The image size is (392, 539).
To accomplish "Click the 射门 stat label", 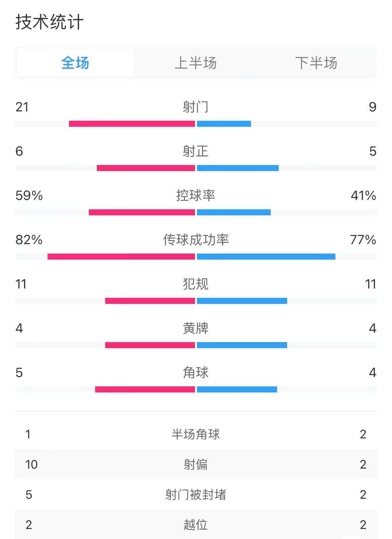I will point(196,107).
